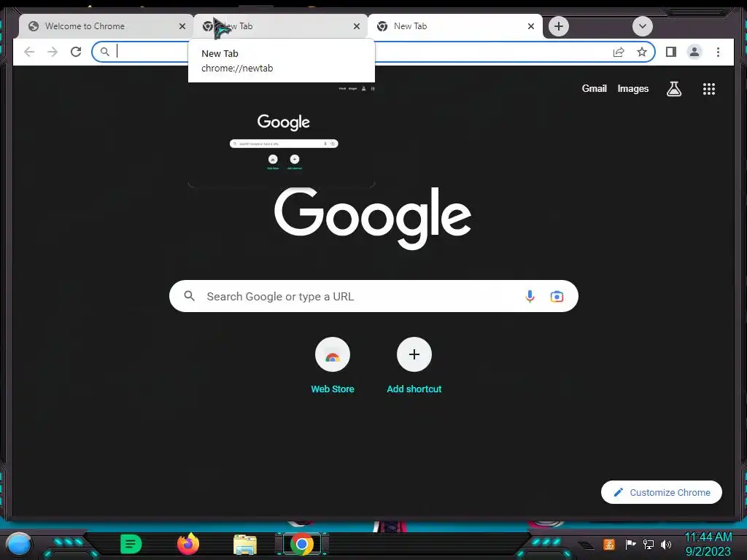Reload the current page

click(76, 52)
